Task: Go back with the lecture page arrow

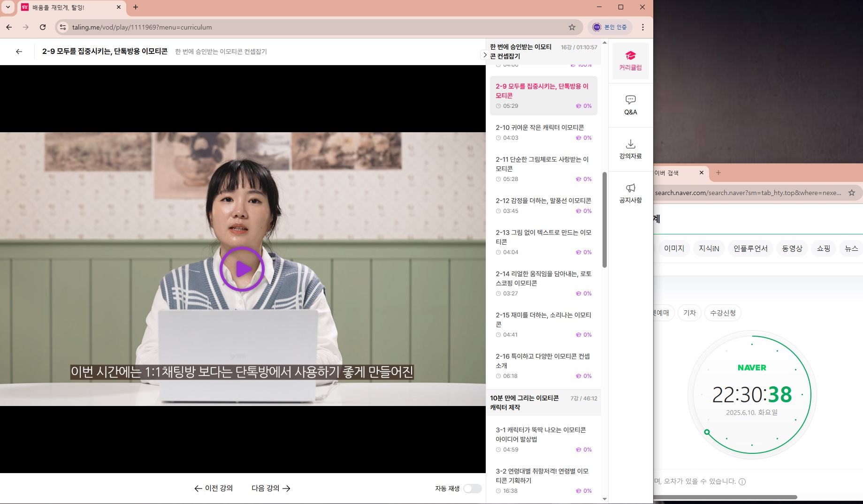Action: click(x=19, y=52)
